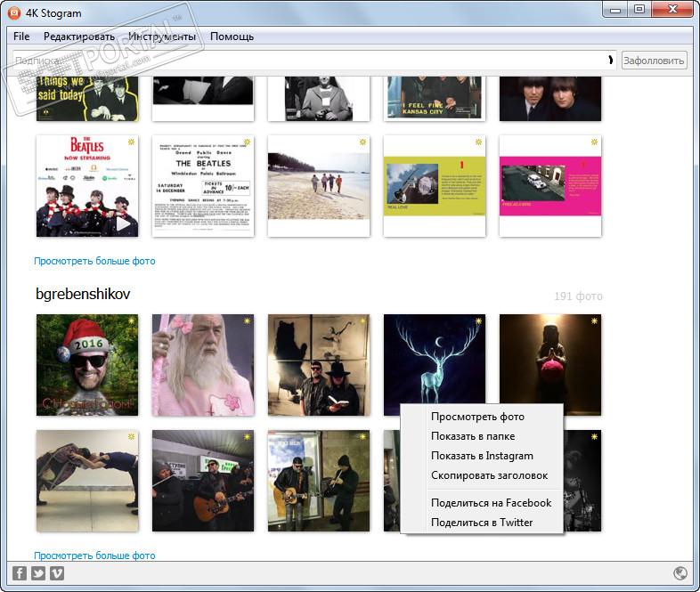Click the globe icon in the status bar

click(x=680, y=573)
